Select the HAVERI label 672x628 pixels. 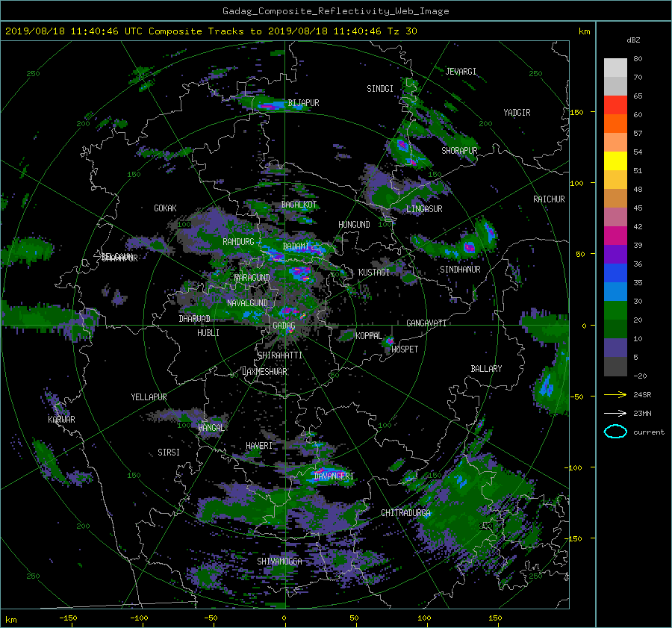pyautogui.click(x=259, y=447)
